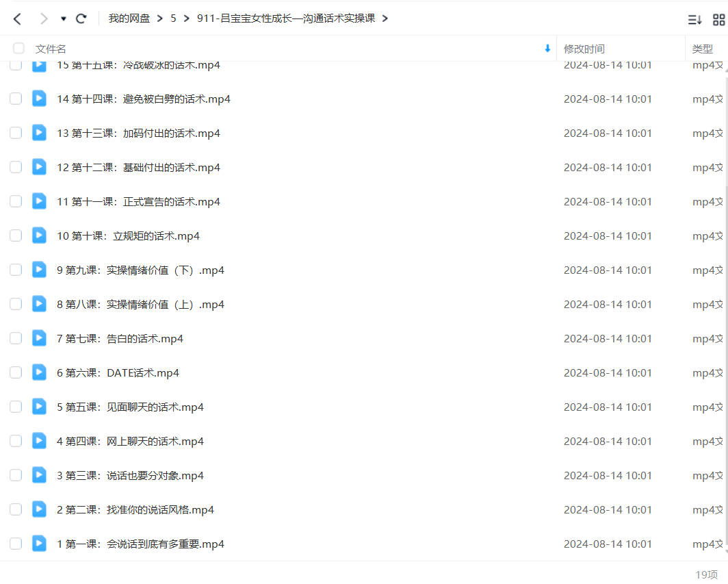Click video icon of 网上聊天的话术.mp4
Image resolution: width=728 pixels, height=584 pixels.
click(x=39, y=441)
